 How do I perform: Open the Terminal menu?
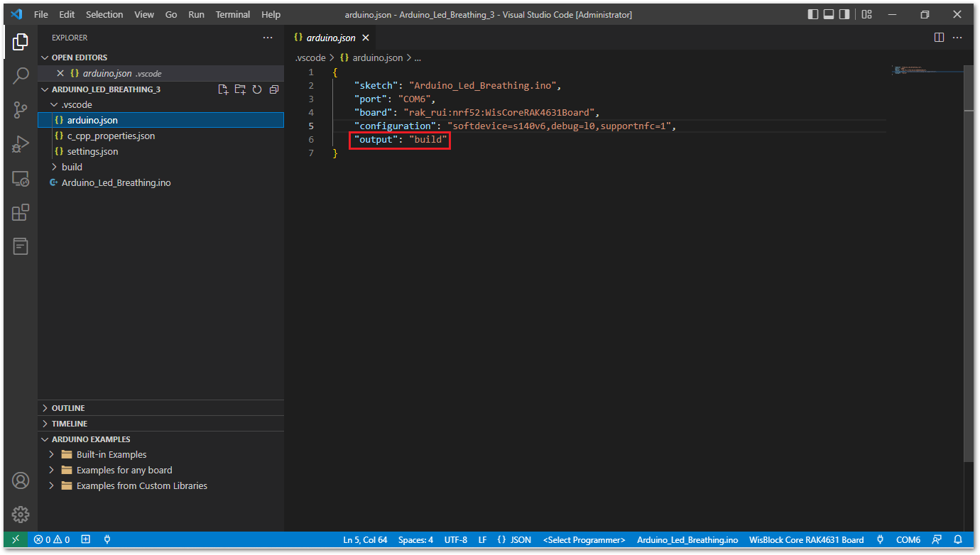[233, 14]
